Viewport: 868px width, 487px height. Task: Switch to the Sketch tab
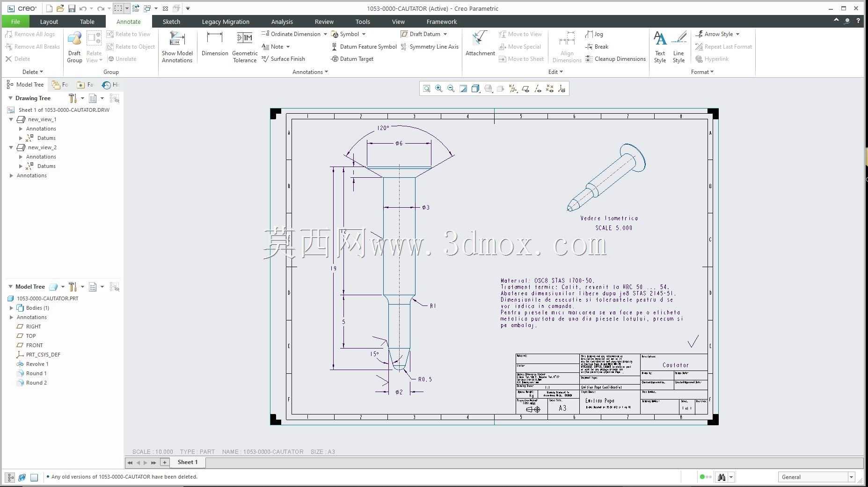(171, 22)
